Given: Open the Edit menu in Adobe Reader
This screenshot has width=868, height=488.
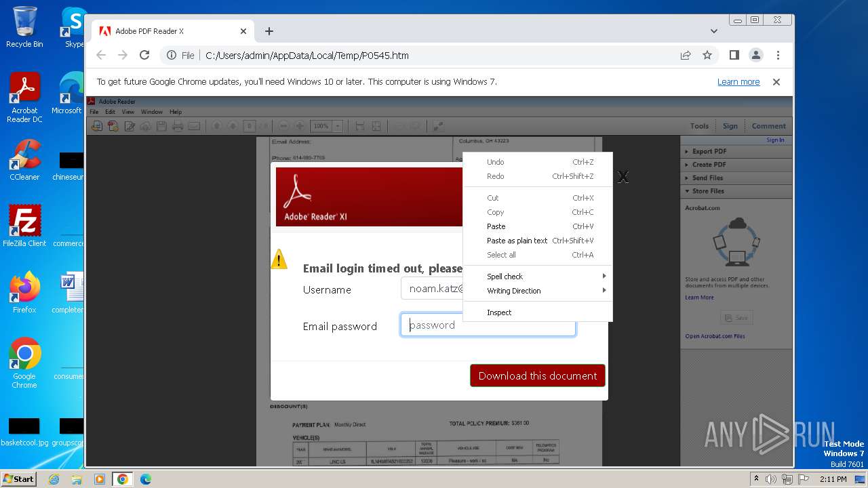Looking at the screenshot, I should click(x=109, y=112).
